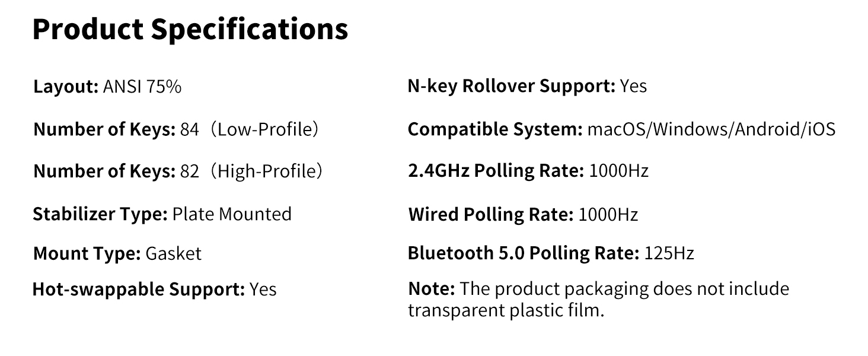Click the macOS/Windows/Android/iOS value
The height and width of the screenshot is (356, 868).
click(711, 129)
